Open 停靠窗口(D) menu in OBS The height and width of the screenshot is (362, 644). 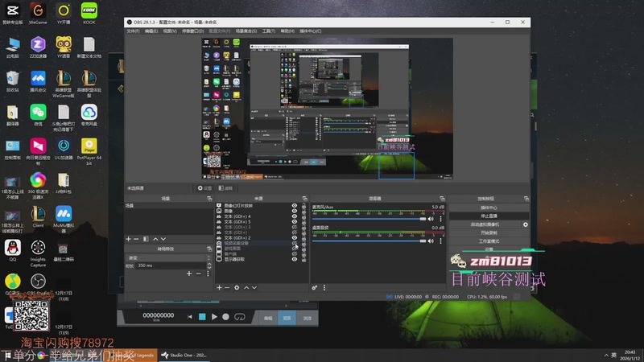pyautogui.click(x=192, y=31)
